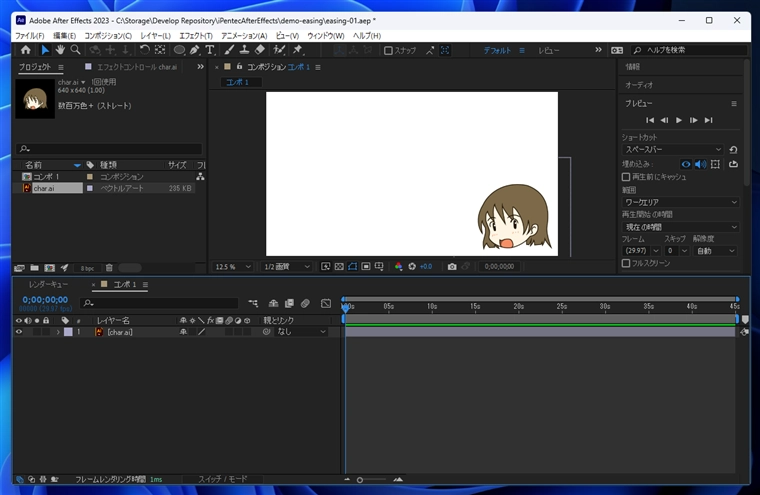Open the ファイル(F) menu
Viewport: 760px width, 495px height.
tap(30, 36)
